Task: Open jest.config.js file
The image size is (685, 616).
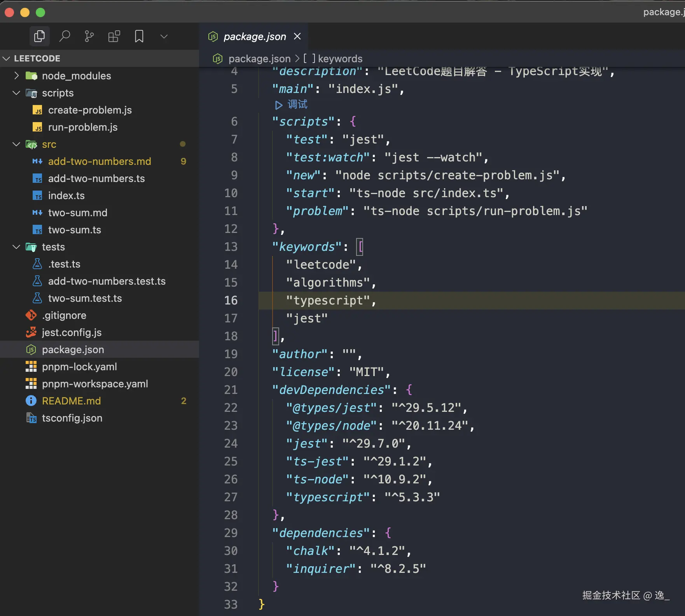Action: (x=72, y=332)
